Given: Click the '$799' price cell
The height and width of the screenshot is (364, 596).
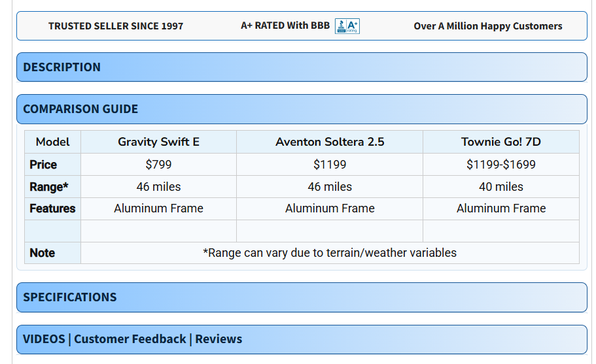Looking at the screenshot, I should pos(158,164).
